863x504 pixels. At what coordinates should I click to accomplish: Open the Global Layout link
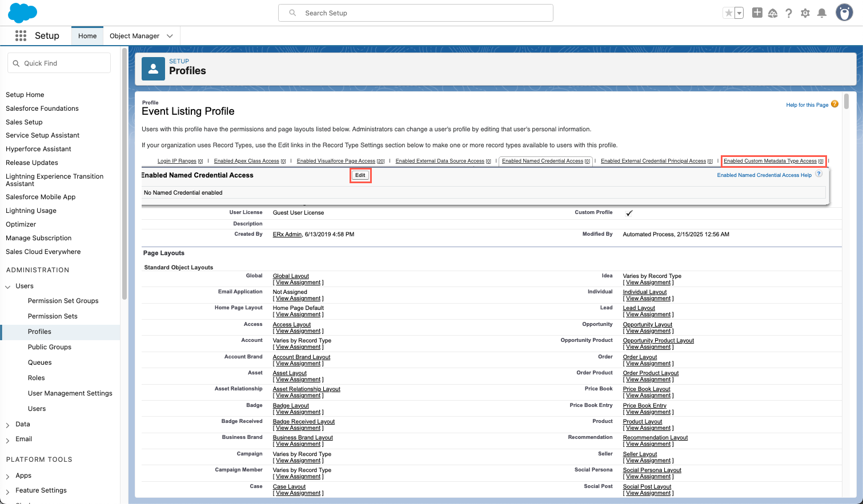(291, 276)
